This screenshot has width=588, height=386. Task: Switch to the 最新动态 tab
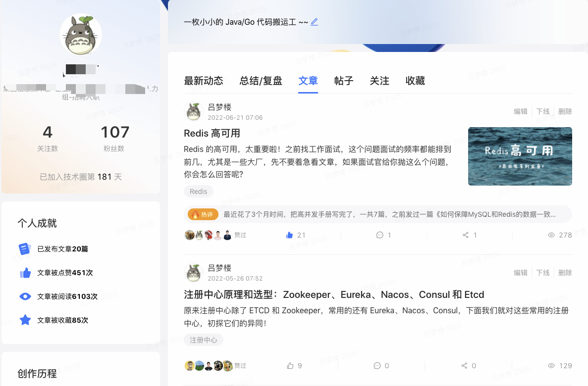click(204, 81)
